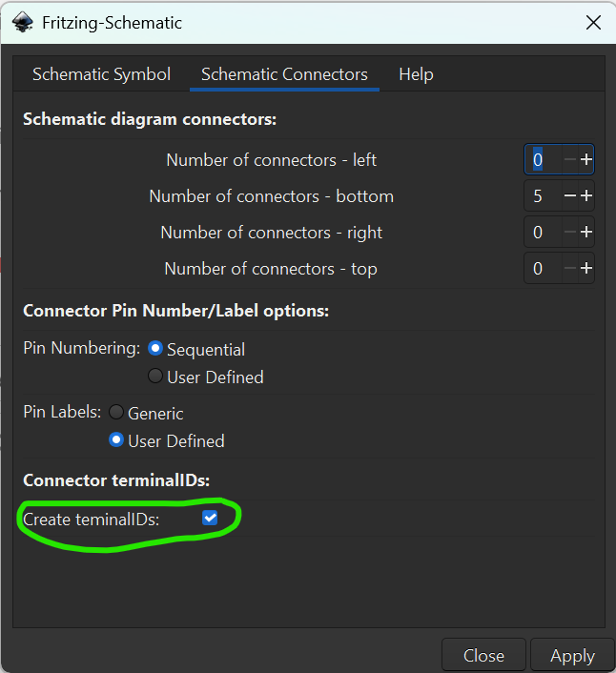Increase top connectors count with plus

586,268
